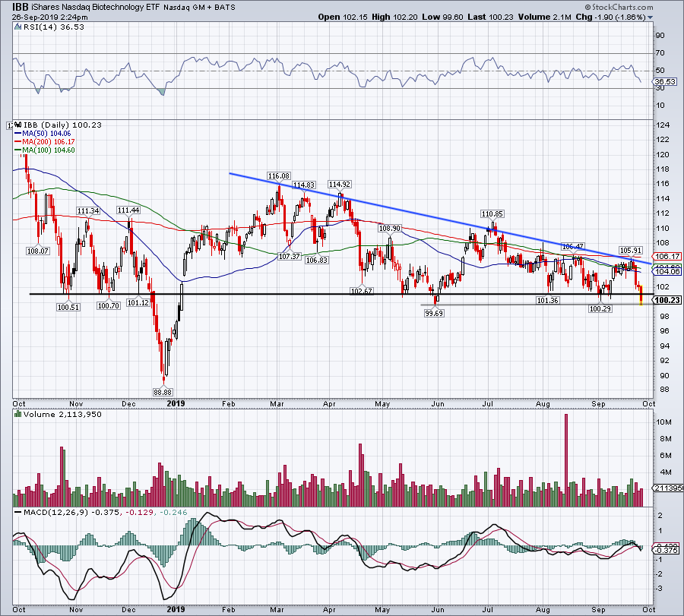Click the 107.37 price label

[x=290, y=256]
